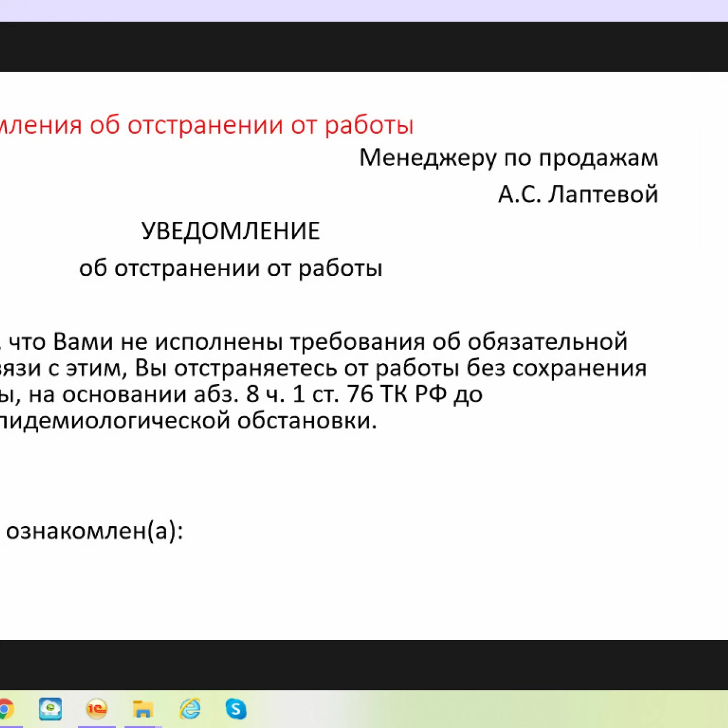
Task: Open Skype from the taskbar
Action: click(x=236, y=709)
